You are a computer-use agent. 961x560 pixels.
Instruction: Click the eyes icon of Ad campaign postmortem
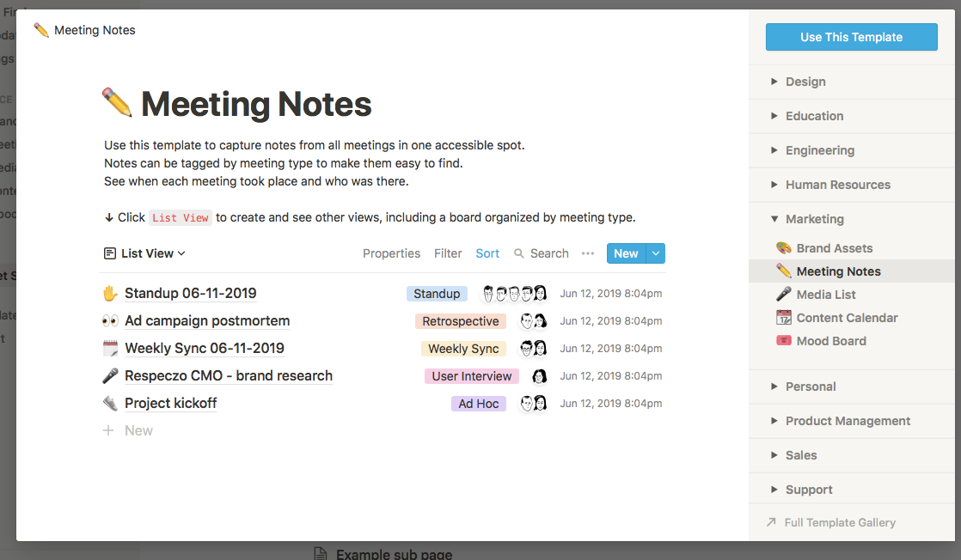pyautogui.click(x=109, y=321)
